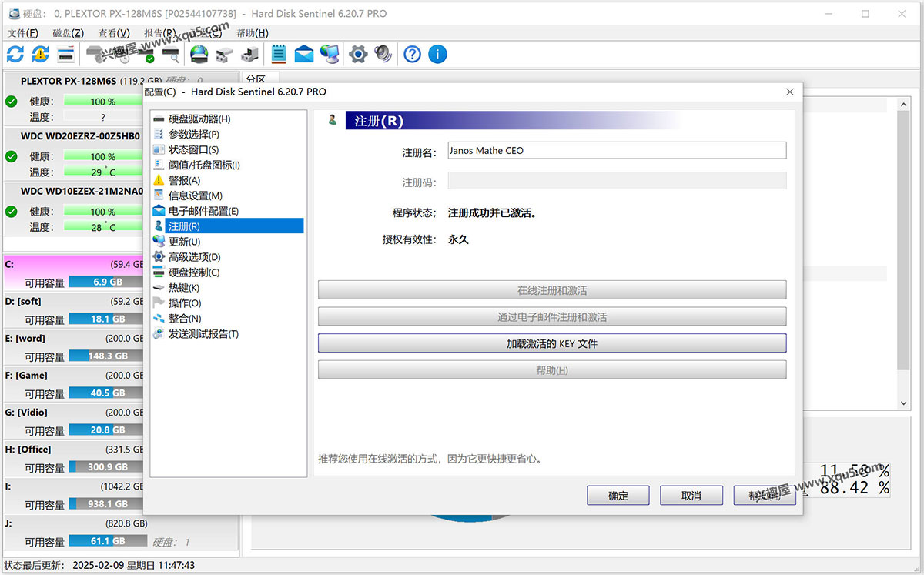Click the main window scrollbar down arrow

point(904,403)
